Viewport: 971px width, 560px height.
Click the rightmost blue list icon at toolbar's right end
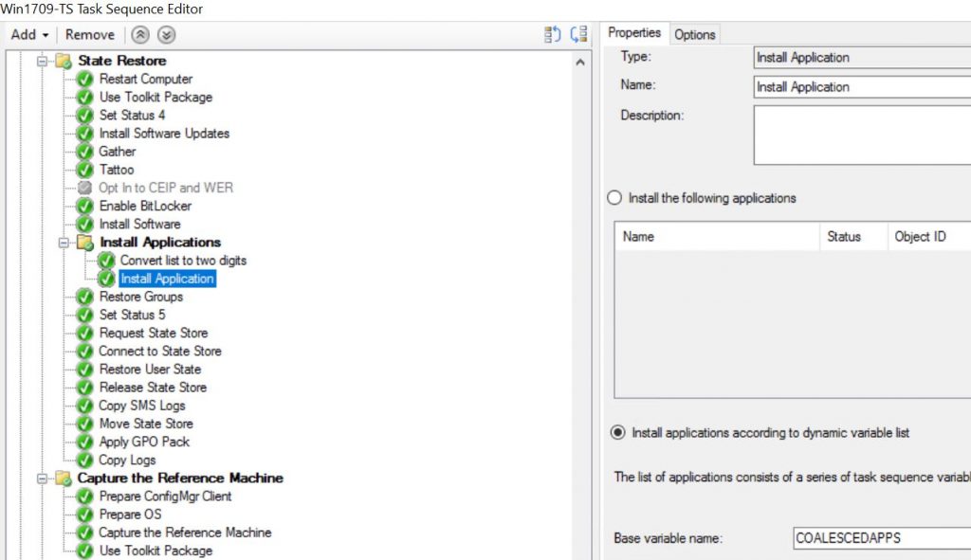point(578,32)
